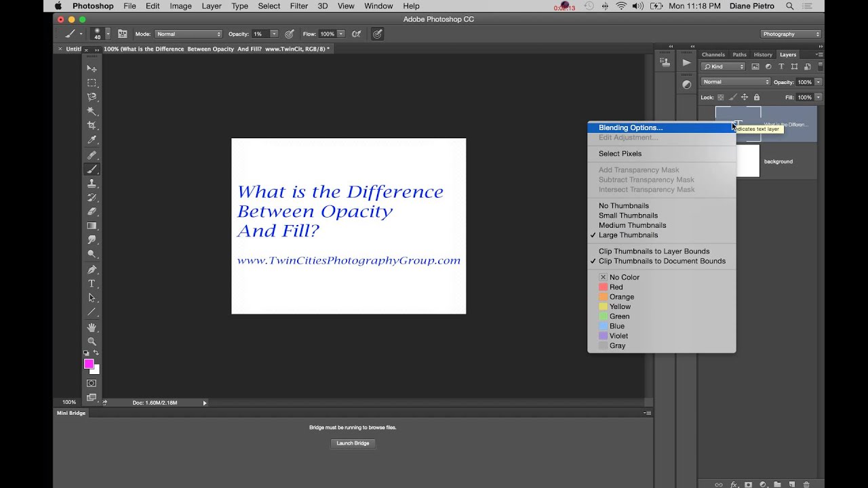868x488 pixels.
Task: Select the Hand tool
Action: coord(92,327)
